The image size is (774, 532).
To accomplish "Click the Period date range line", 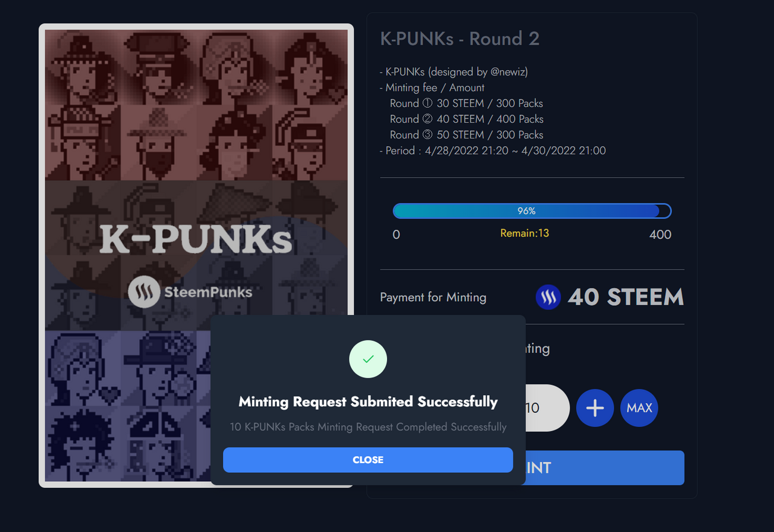I will point(493,151).
